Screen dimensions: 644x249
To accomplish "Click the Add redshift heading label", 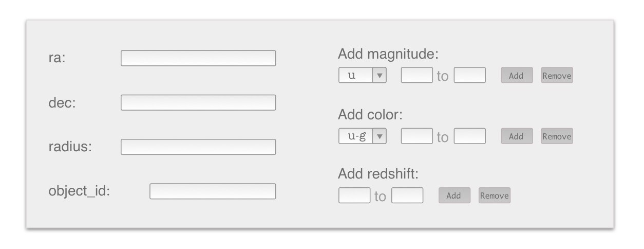I will pyautogui.click(x=378, y=174).
